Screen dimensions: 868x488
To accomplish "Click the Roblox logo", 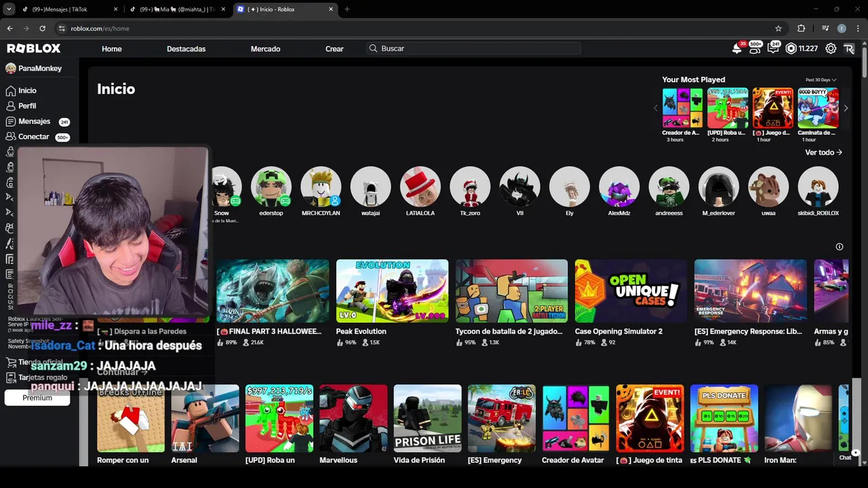I will tap(34, 49).
